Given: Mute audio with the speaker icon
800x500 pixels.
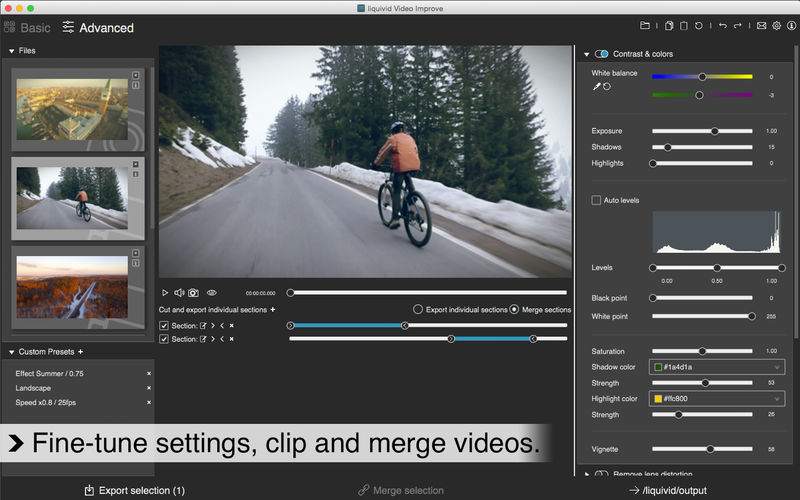Looking at the screenshot, I should 179,293.
